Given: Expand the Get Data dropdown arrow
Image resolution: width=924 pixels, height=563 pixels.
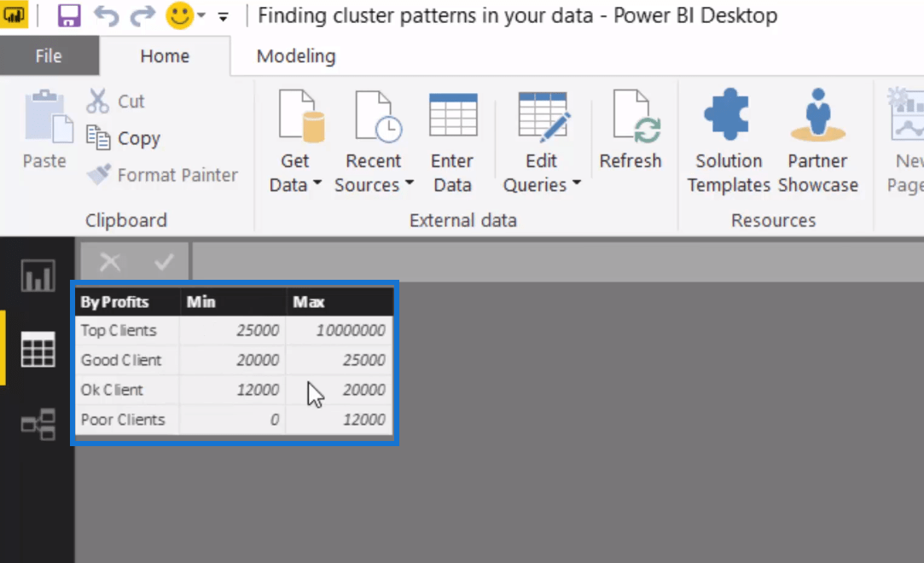Looking at the screenshot, I should (x=317, y=183).
